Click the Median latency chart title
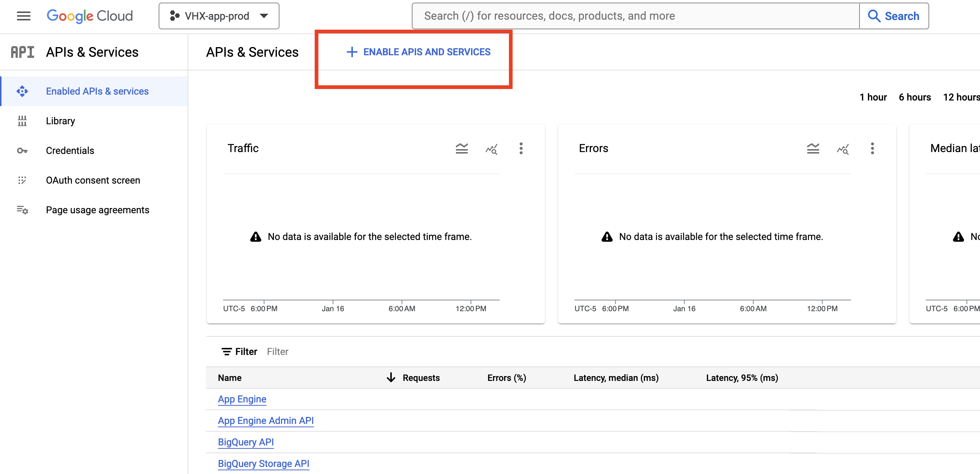980x474 pixels. click(955, 148)
